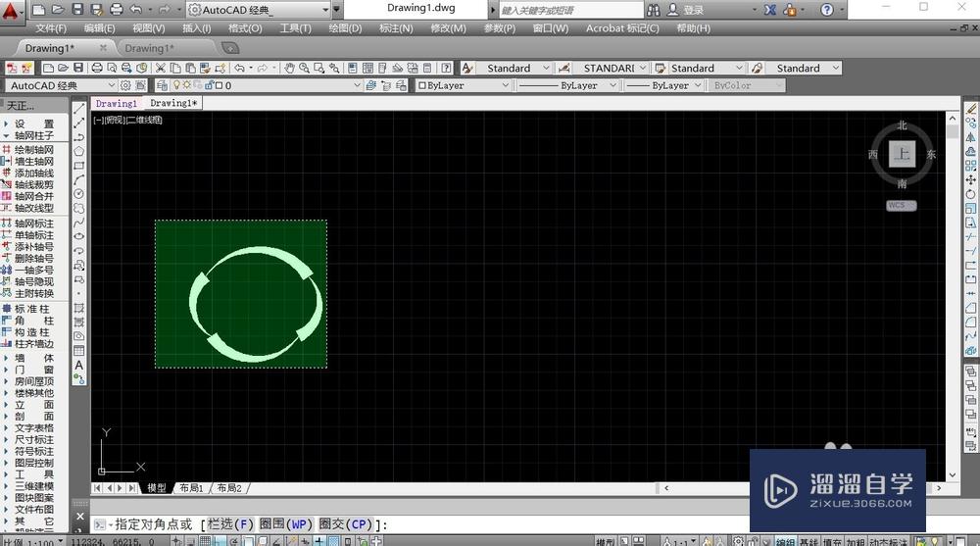Click the layer 0 color swatch
This screenshot has width=980, height=546.
pyautogui.click(x=220, y=85)
